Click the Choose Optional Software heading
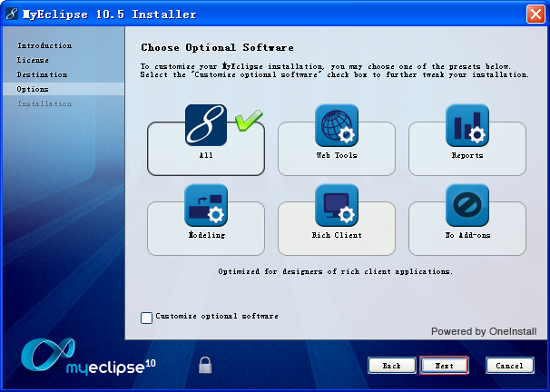This screenshot has width=550, height=392. (x=217, y=47)
